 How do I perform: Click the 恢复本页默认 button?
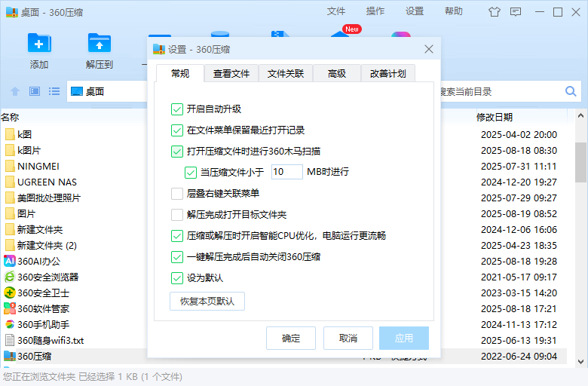click(x=207, y=302)
